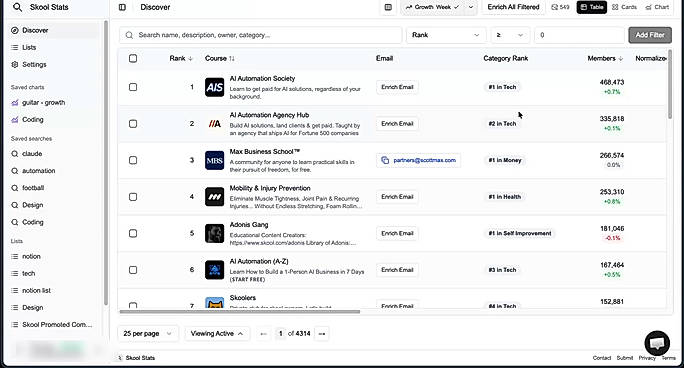Copy the partners@scottmax.com email via copy icon
This screenshot has height=368, width=684.
click(385, 160)
